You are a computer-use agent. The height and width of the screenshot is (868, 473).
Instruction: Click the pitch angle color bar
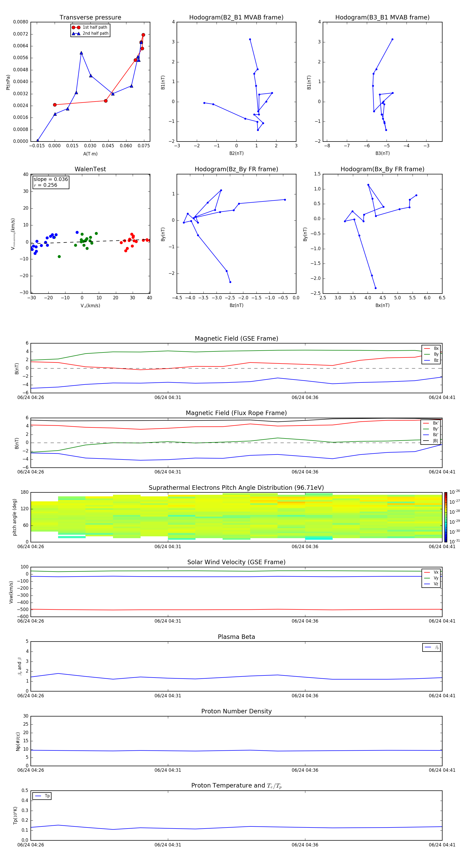(x=445, y=517)
